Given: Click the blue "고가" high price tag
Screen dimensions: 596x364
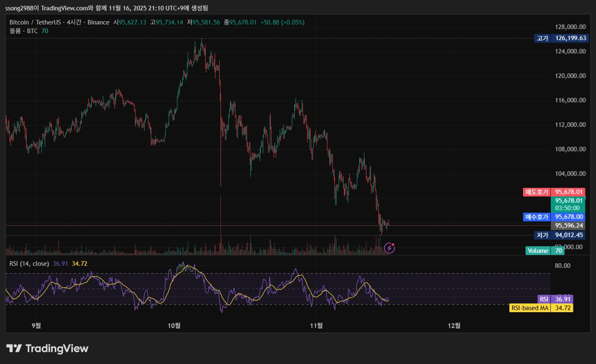Looking at the screenshot, I should tap(543, 38).
